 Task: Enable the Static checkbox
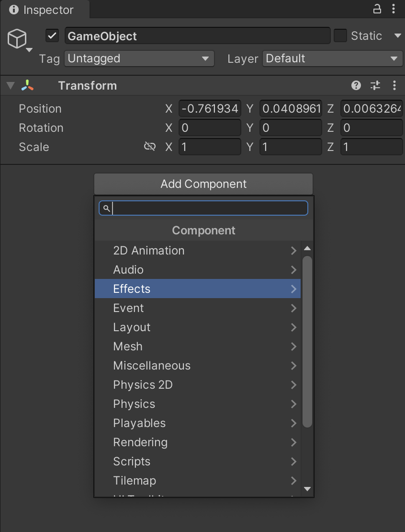(x=340, y=36)
